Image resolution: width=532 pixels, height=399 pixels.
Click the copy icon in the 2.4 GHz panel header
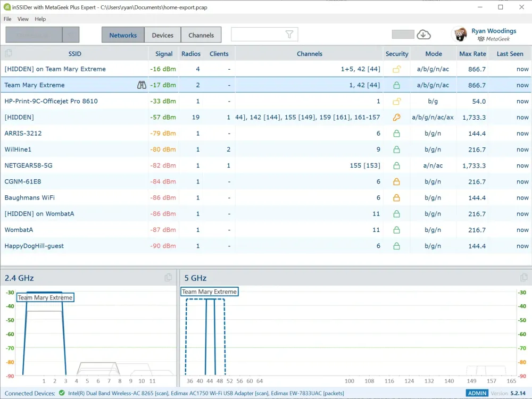(169, 277)
